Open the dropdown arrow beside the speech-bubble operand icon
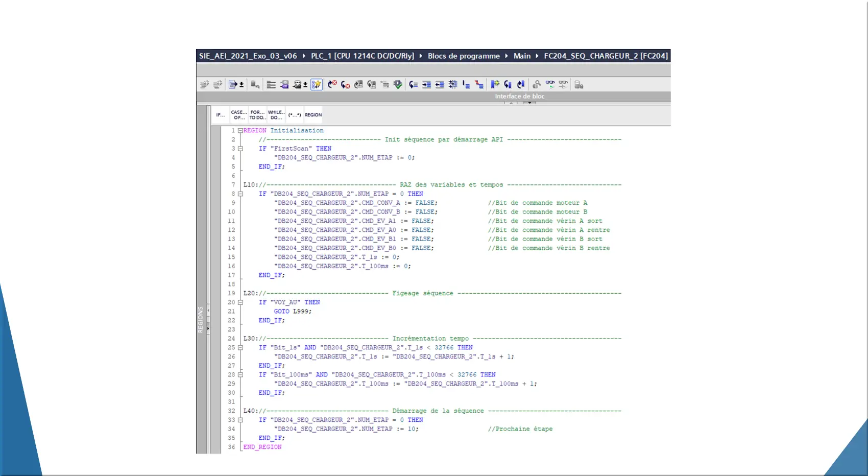 (305, 85)
